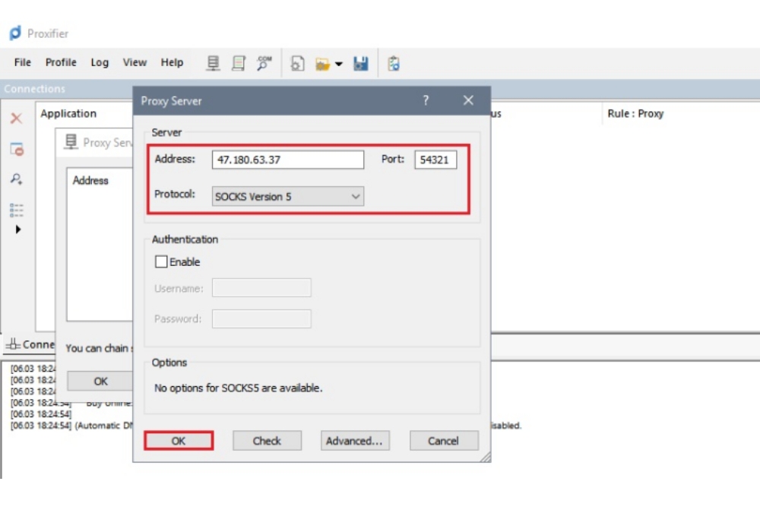The image size is (760, 532).
Task: Click the sidebar list view icon
Action: [17, 210]
